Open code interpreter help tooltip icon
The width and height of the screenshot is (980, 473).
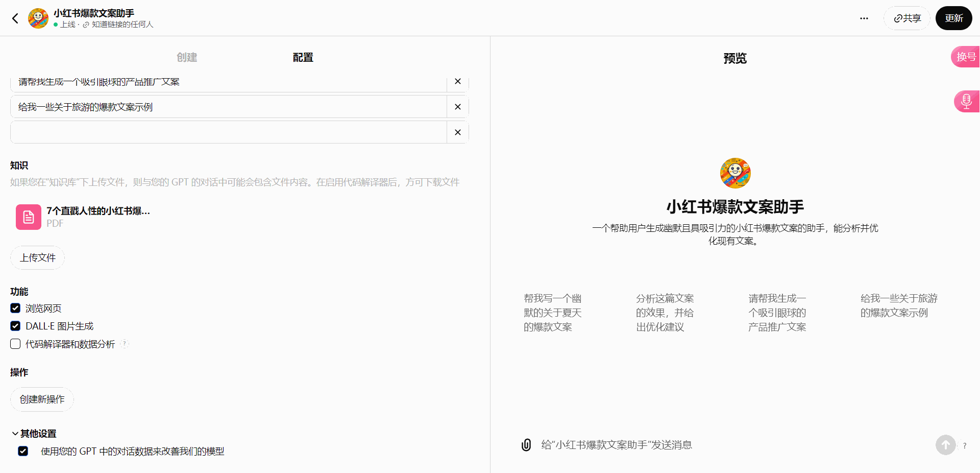click(125, 344)
